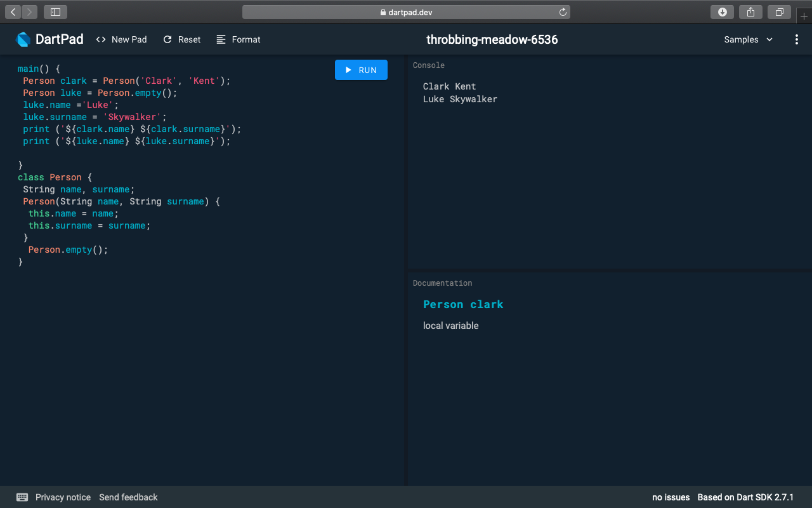Screen dimensions: 812x508
Task: Click the print line with clark.name
Action: point(133,129)
